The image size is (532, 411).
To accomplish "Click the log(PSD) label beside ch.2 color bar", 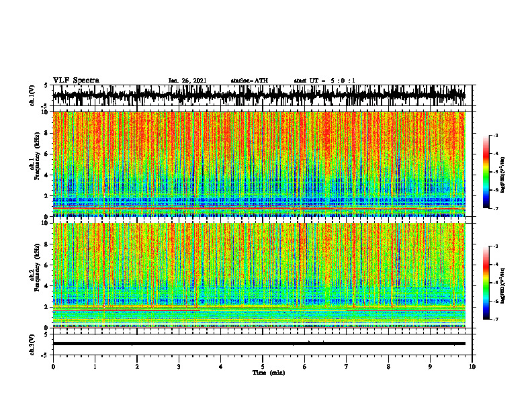I will [503, 285].
